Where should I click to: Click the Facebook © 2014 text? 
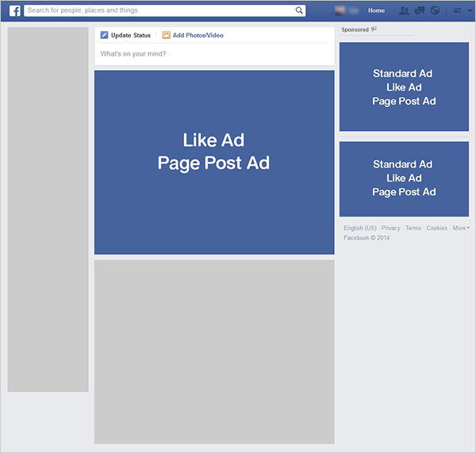point(367,238)
